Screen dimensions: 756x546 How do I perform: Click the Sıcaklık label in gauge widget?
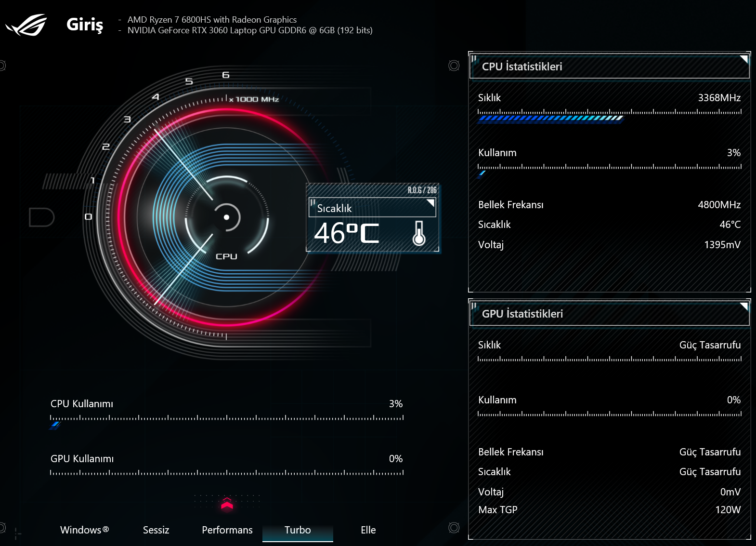(x=334, y=208)
